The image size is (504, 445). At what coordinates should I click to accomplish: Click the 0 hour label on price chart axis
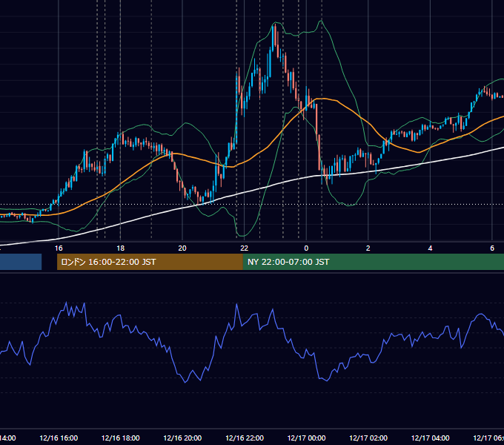pos(306,248)
